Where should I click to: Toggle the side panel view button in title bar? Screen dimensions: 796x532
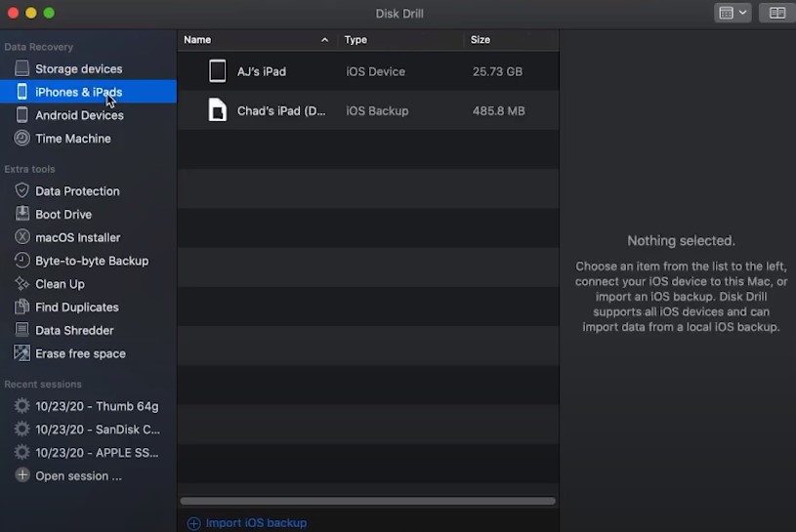tap(776, 13)
